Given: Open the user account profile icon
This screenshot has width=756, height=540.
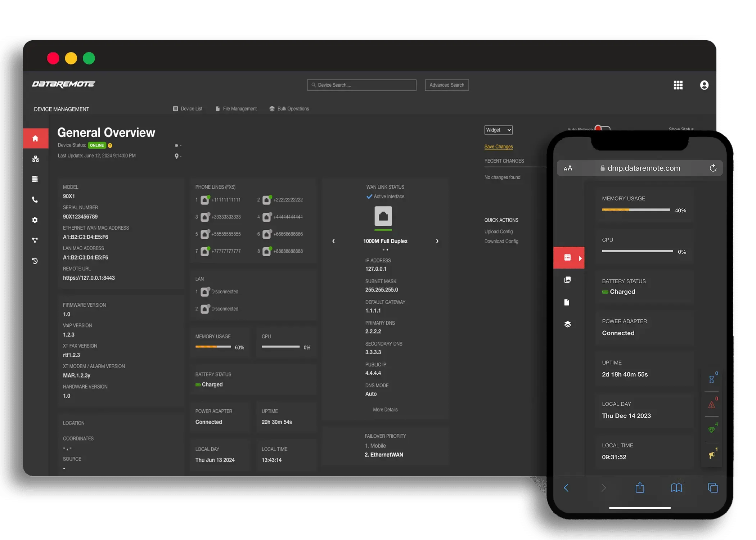Looking at the screenshot, I should click(x=704, y=85).
